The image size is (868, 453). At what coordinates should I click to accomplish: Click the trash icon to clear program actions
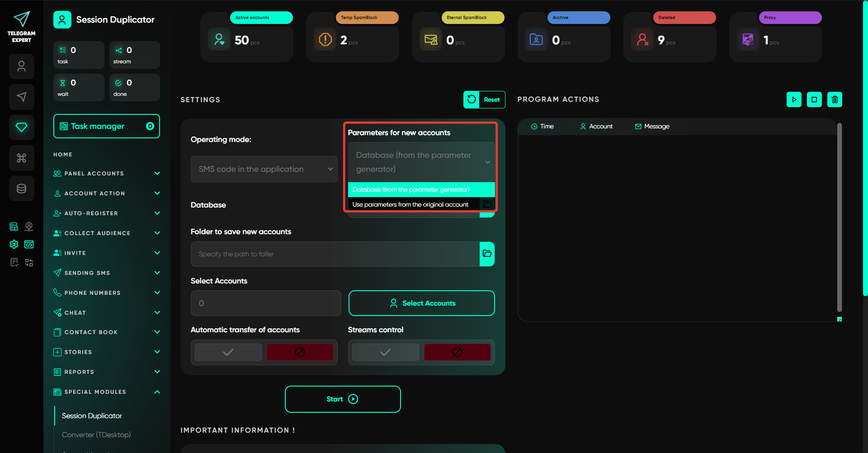point(835,99)
